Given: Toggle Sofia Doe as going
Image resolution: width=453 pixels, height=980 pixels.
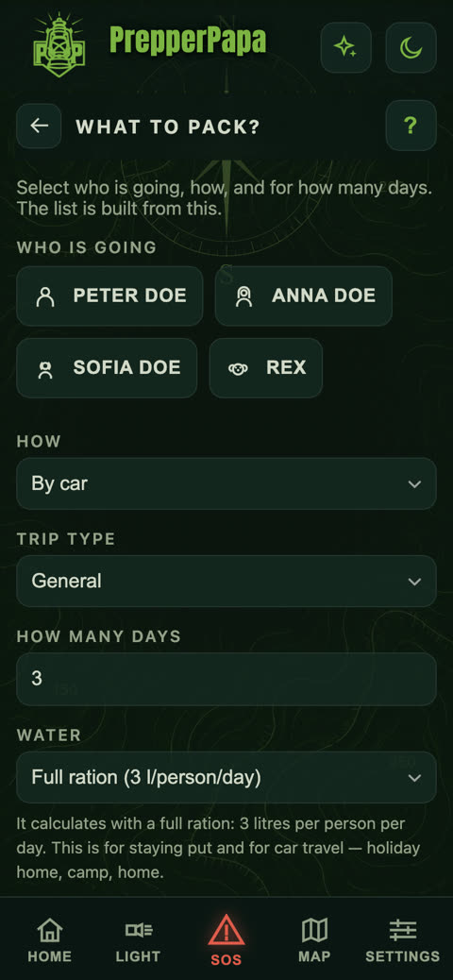Looking at the screenshot, I should click(x=107, y=368).
